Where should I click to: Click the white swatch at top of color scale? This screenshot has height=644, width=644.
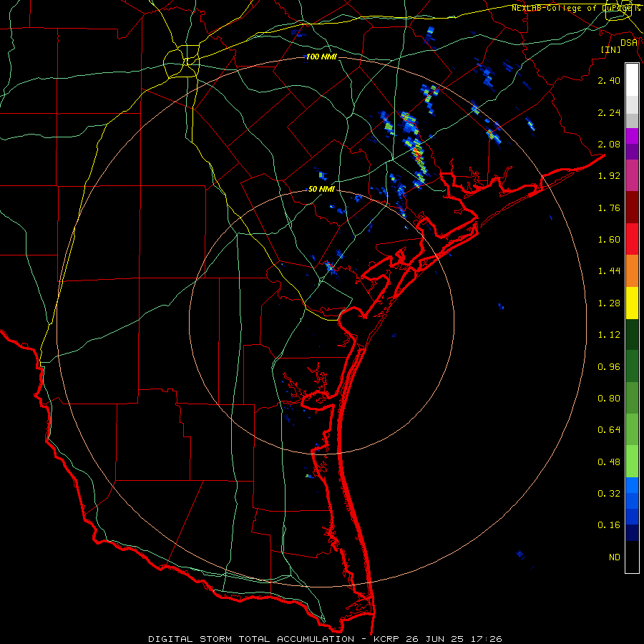[x=632, y=80]
